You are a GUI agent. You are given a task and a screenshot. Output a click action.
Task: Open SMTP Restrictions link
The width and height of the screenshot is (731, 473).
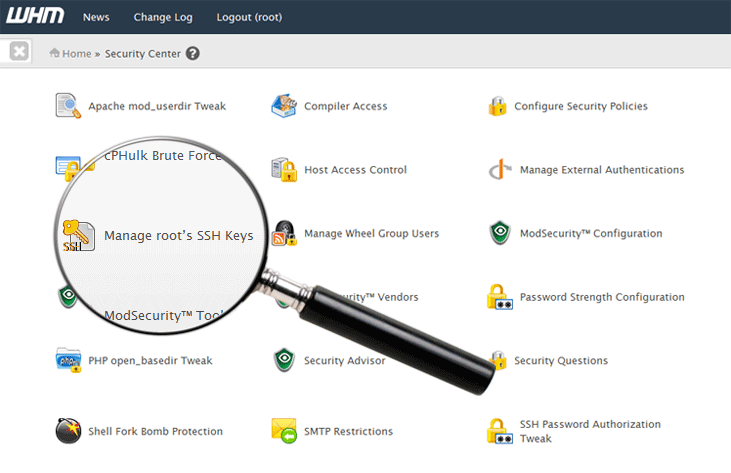point(348,432)
